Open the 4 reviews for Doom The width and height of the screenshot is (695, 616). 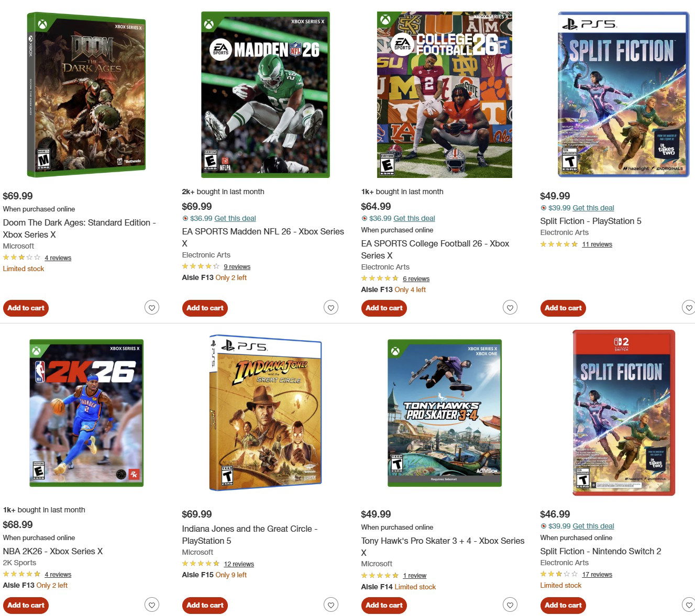(x=58, y=257)
